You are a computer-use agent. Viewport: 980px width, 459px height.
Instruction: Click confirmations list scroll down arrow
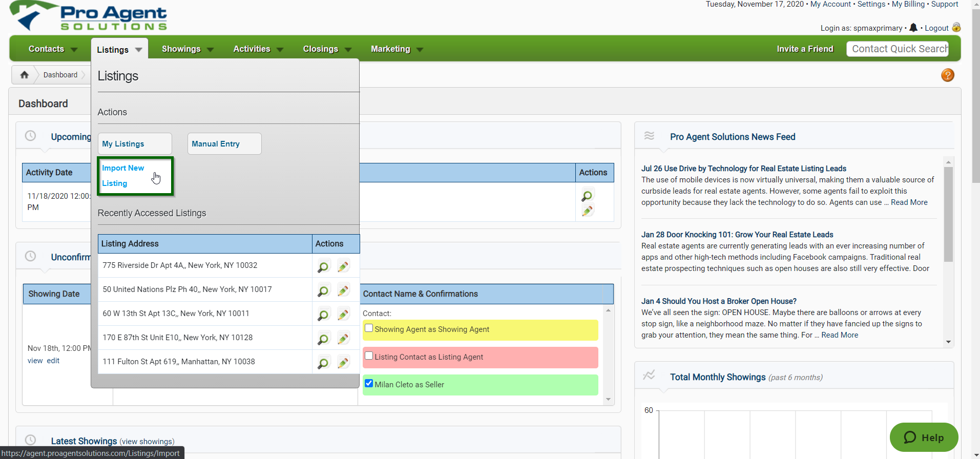(608, 399)
